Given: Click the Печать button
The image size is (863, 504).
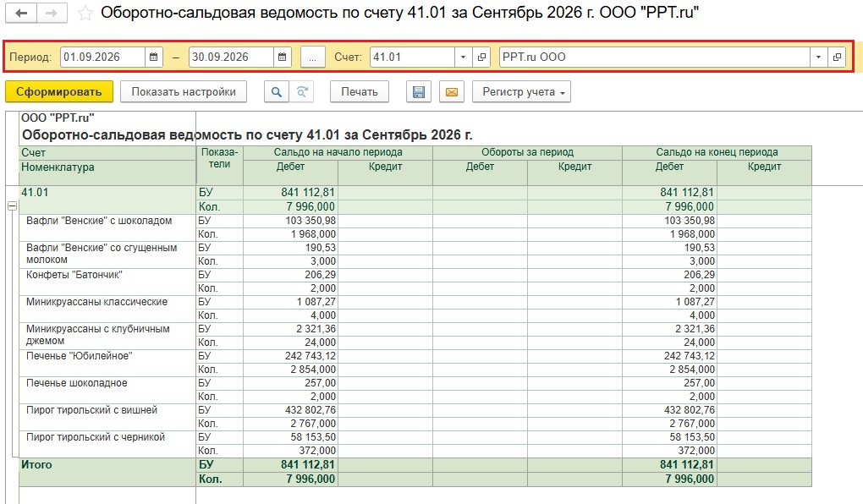Looking at the screenshot, I should coord(360,92).
